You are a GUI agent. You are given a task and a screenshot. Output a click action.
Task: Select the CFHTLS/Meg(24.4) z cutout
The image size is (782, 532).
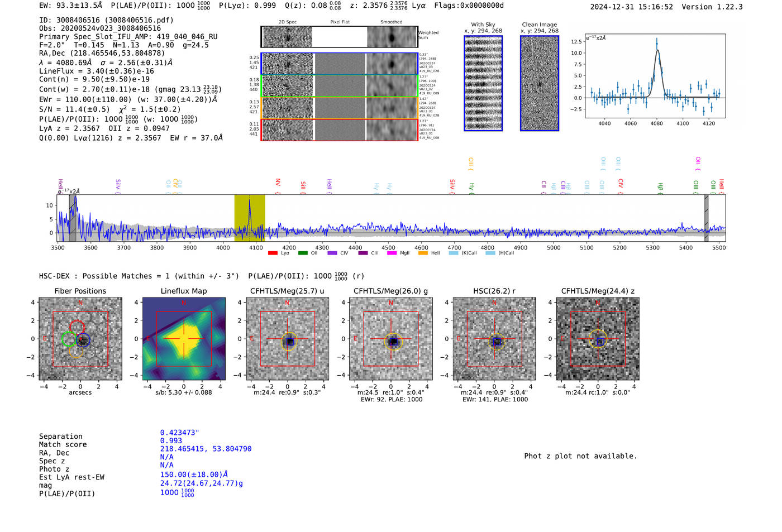(x=598, y=339)
